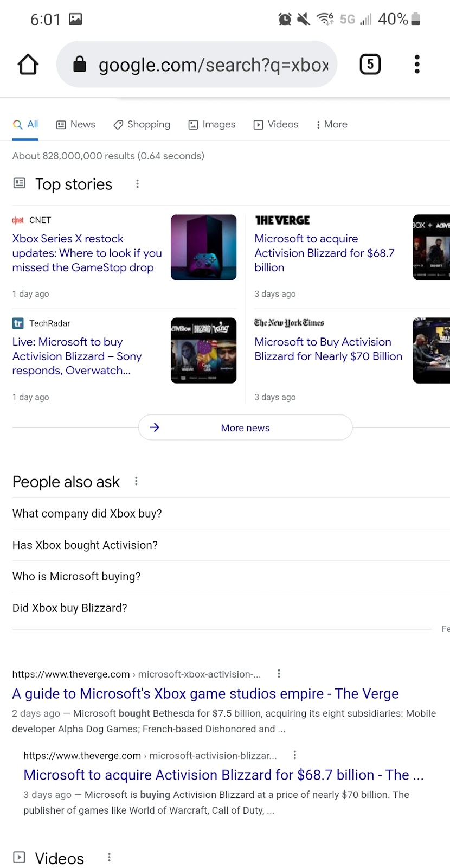Open 'A guide to Microsoft's Xbox game studios empire'

[x=205, y=693]
